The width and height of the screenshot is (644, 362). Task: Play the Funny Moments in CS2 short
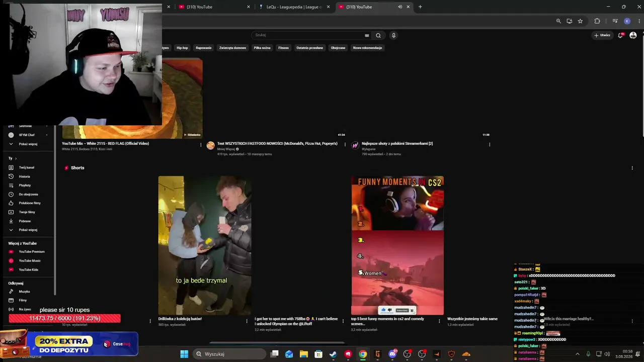click(x=397, y=245)
